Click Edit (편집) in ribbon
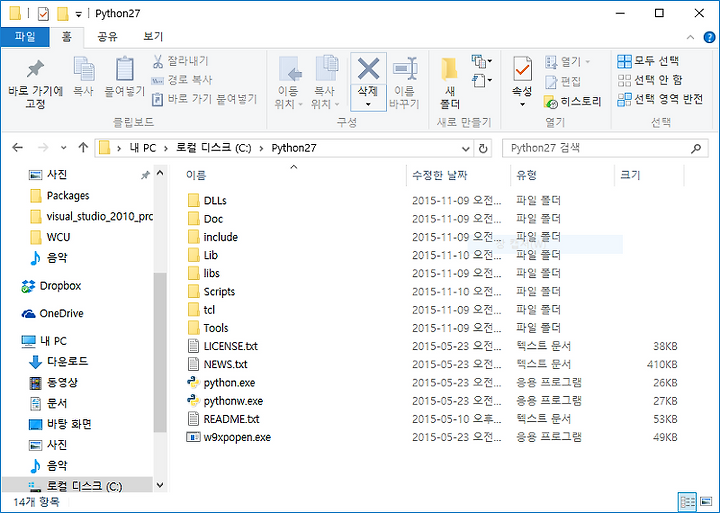The height and width of the screenshot is (513, 720). (563, 82)
